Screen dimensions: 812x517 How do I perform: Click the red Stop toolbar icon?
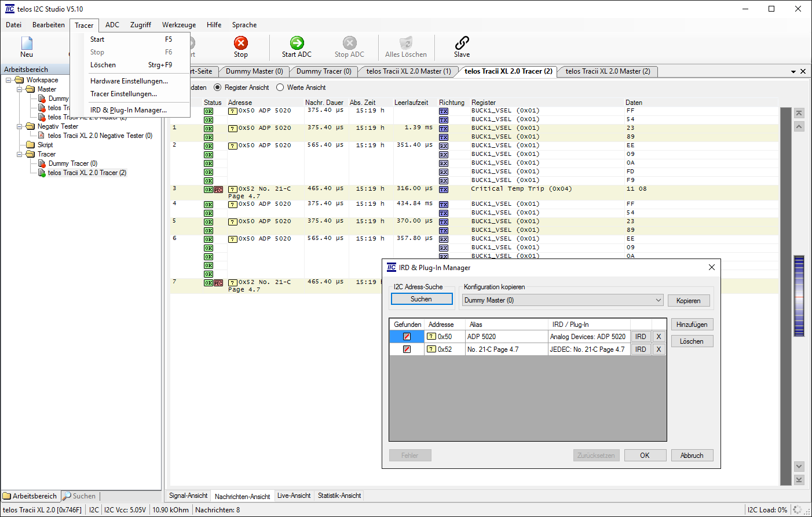(x=240, y=43)
